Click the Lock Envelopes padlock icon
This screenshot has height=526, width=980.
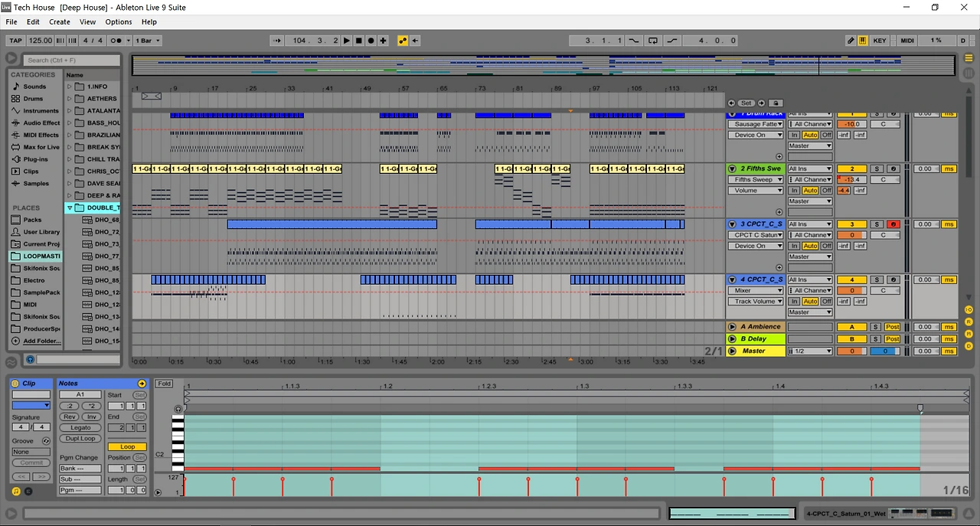point(775,103)
